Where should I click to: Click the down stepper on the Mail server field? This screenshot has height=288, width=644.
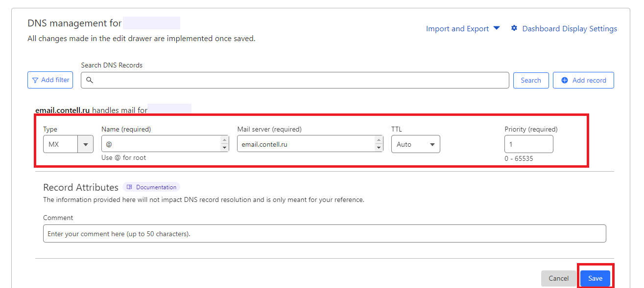pyautogui.click(x=379, y=147)
